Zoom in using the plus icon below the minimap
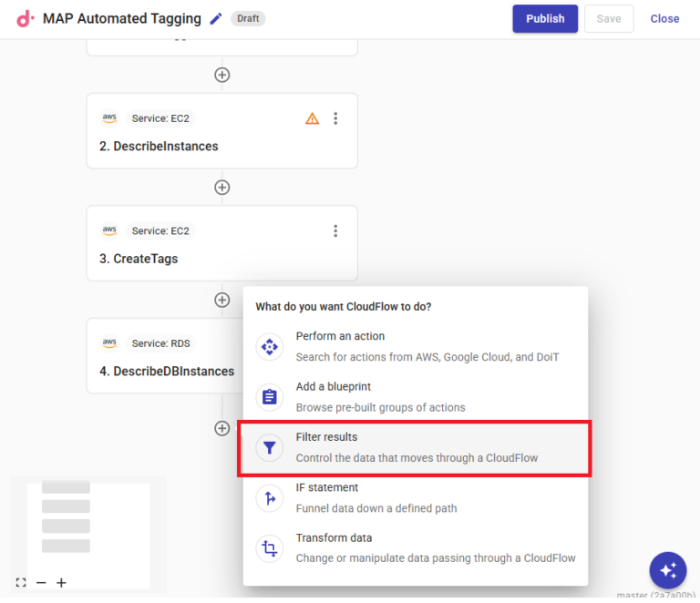This screenshot has width=700, height=603. (61, 582)
